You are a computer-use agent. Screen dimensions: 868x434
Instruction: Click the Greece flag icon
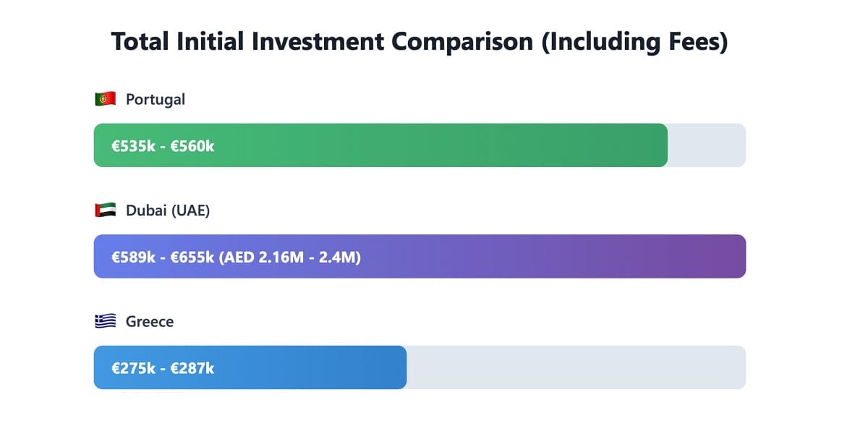coord(105,321)
